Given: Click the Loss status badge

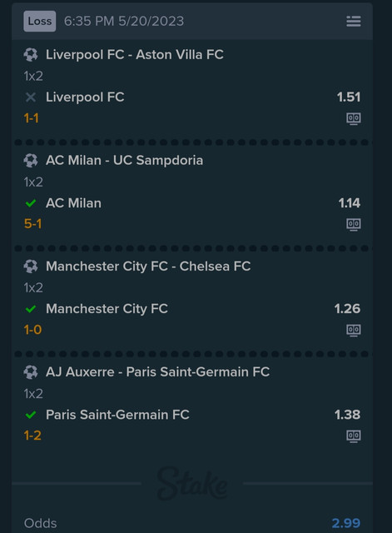Looking at the screenshot, I should pos(40,21).
